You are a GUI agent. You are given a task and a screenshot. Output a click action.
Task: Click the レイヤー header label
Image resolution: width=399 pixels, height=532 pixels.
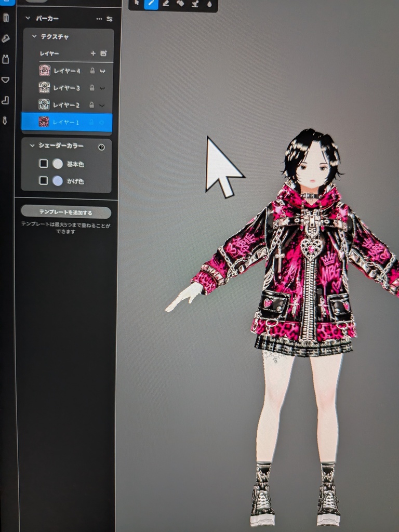tap(49, 54)
